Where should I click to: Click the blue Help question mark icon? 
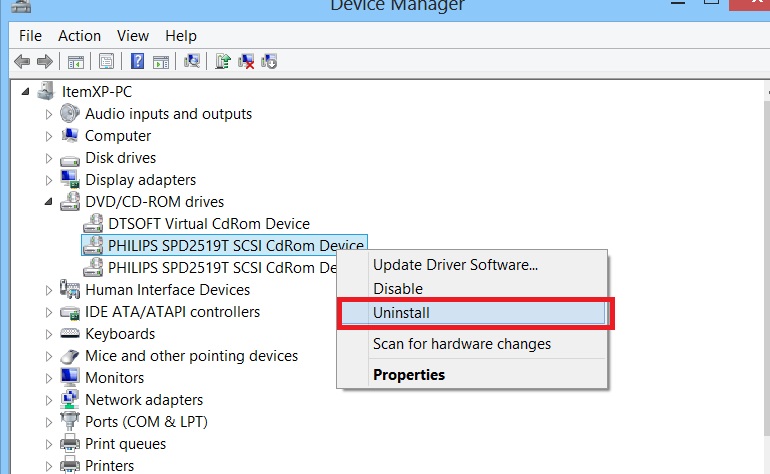coord(138,62)
